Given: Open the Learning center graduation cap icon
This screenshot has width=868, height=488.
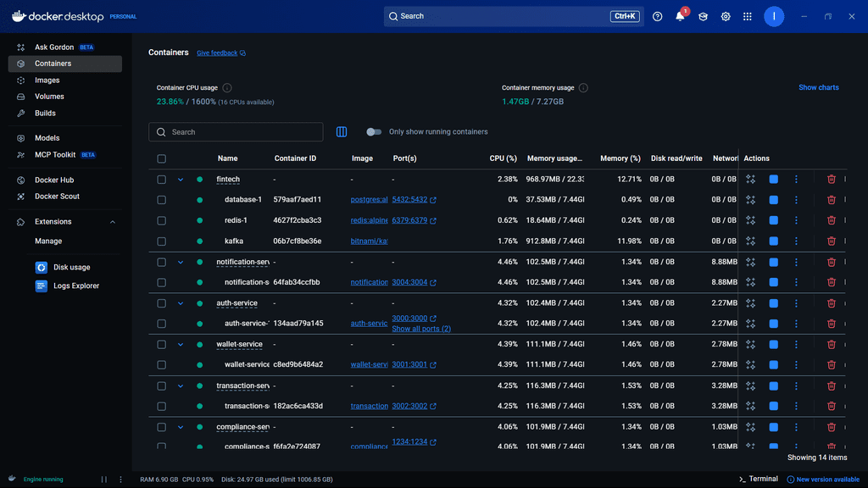Looking at the screenshot, I should [703, 17].
